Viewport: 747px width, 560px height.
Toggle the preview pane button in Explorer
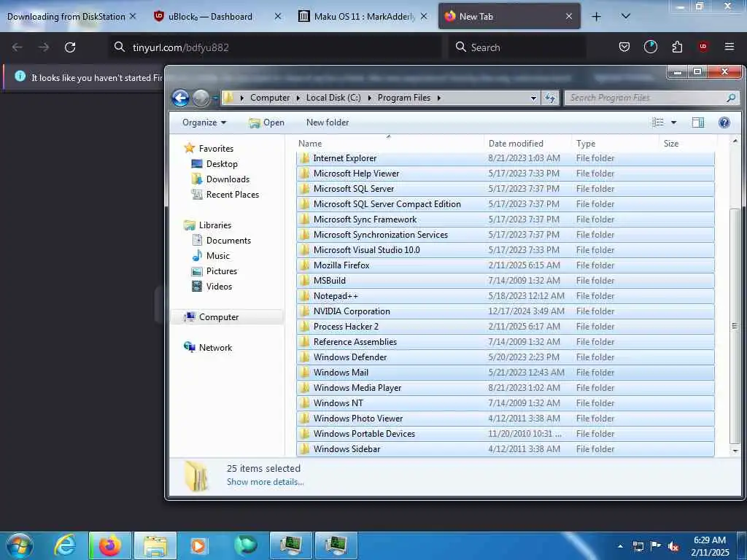pyautogui.click(x=698, y=122)
